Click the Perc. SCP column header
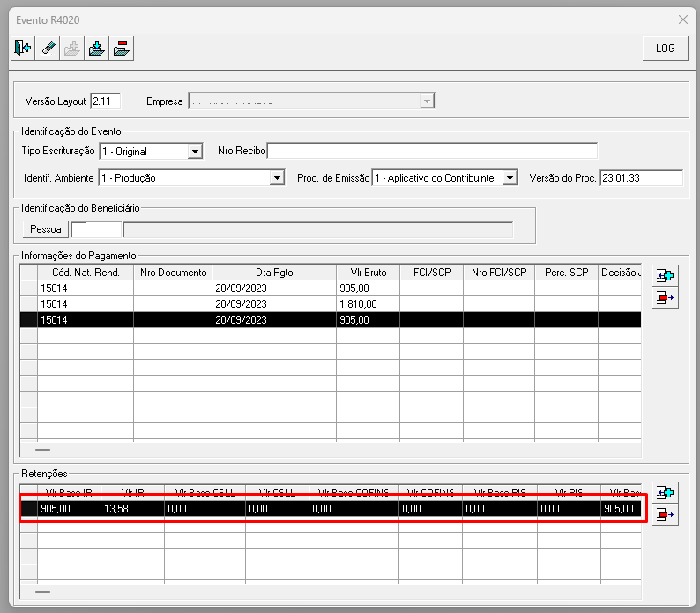The height and width of the screenshot is (613, 700). [567, 272]
